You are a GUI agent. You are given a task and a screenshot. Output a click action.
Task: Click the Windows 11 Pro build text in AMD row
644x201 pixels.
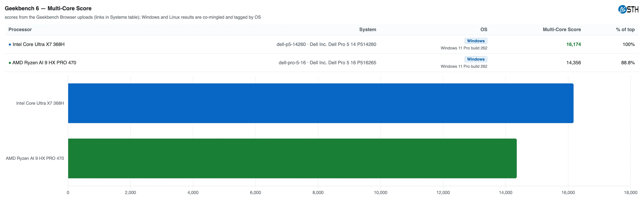[464, 66]
